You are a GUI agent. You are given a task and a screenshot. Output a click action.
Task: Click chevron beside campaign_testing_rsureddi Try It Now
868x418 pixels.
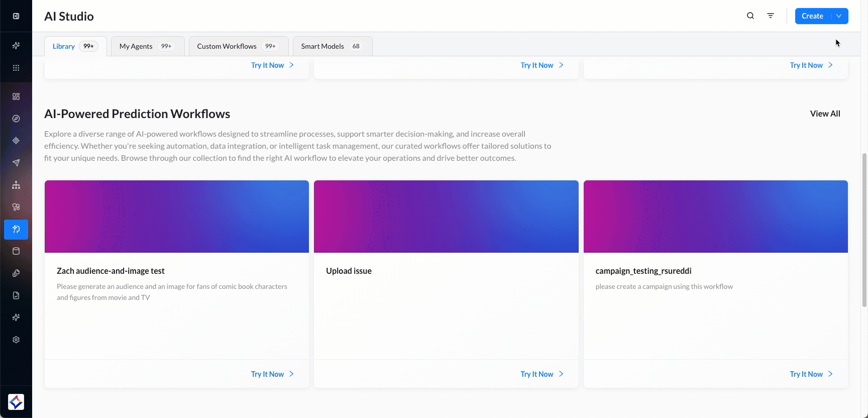(830, 374)
